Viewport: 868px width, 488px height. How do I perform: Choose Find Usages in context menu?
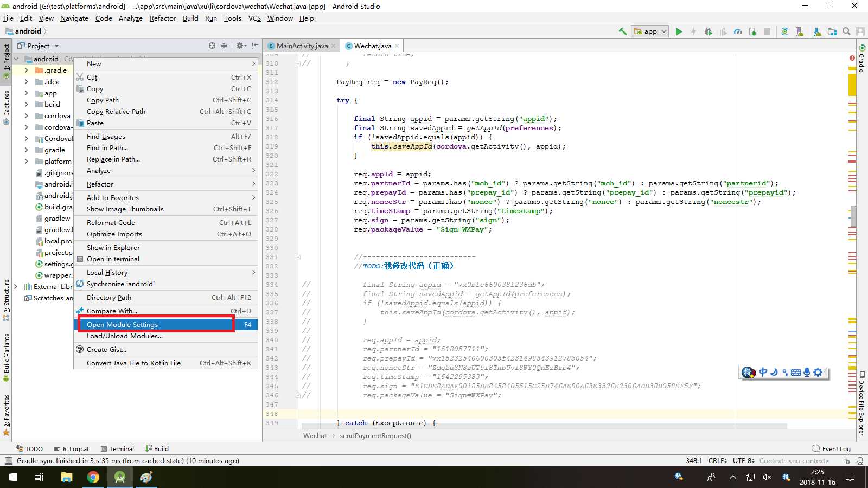(165, 136)
